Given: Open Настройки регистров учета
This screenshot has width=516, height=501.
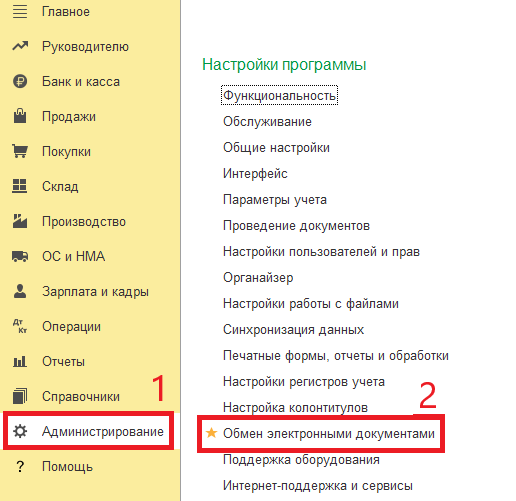Looking at the screenshot, I should (304, 382).
